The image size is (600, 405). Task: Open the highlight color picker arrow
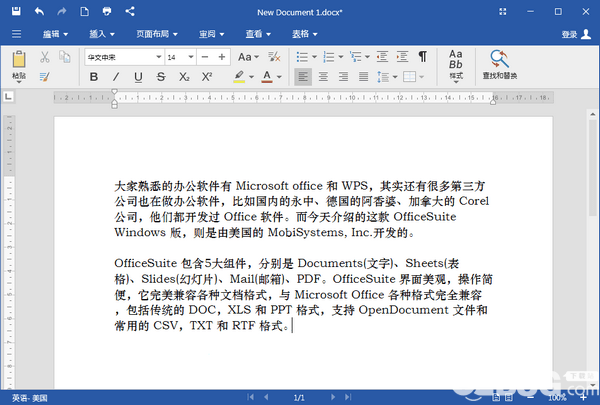point(251,77)
